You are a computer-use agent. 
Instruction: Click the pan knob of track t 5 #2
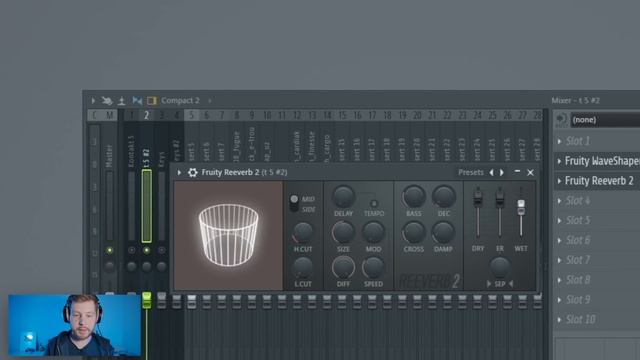[147, 267]
